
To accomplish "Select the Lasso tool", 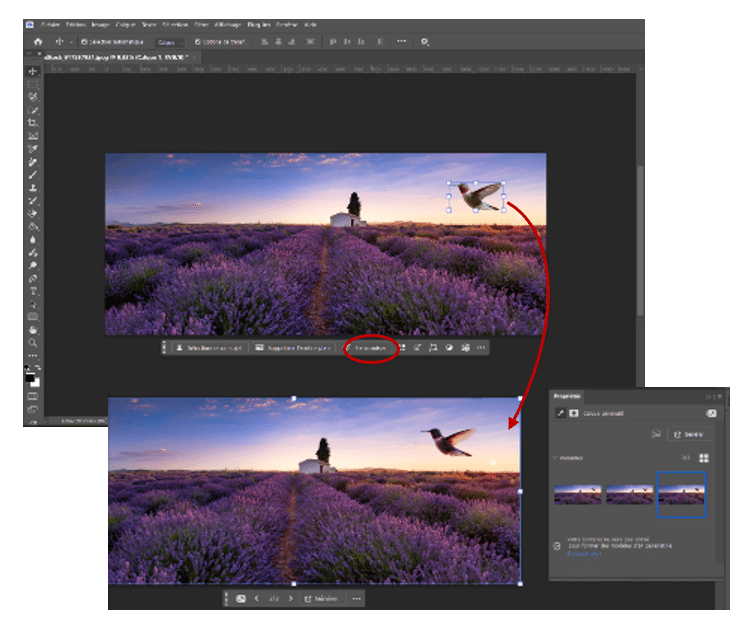I will pyautogui.click(x=33, y=97).
